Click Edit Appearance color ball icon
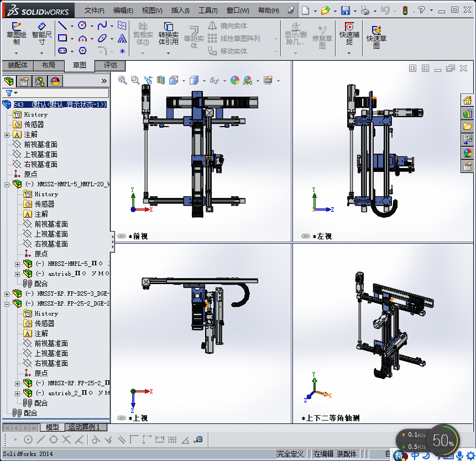The width and height of the screenshot is (476, 461). (x=235, y=80)
